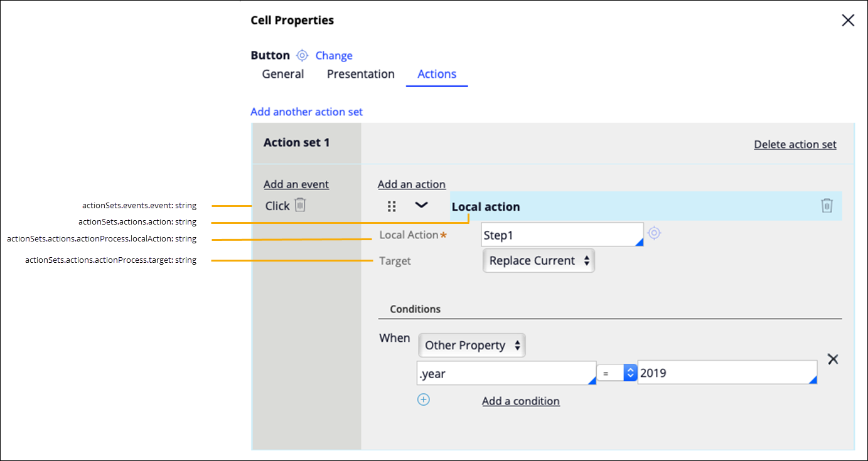This screenshot has height=461, width=868.
Task: Delete the Local action using trash icon
Action: (x=827, y=206)
